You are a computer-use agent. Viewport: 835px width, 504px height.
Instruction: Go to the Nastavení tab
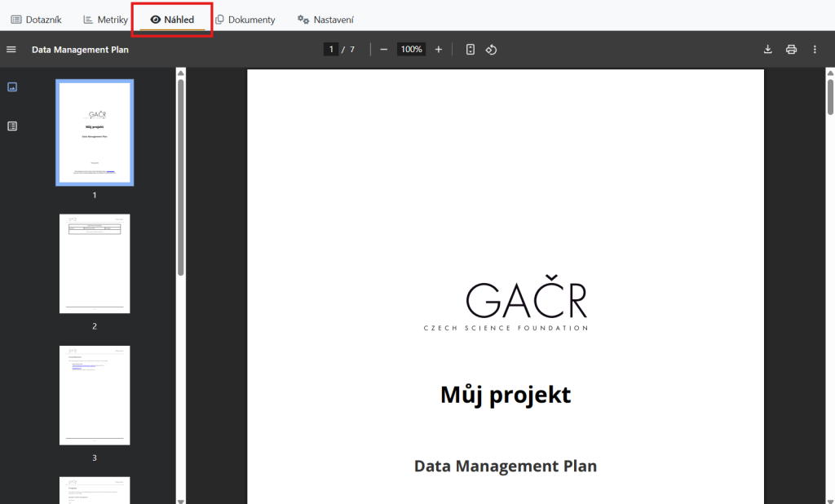click(x=325, y=20)
